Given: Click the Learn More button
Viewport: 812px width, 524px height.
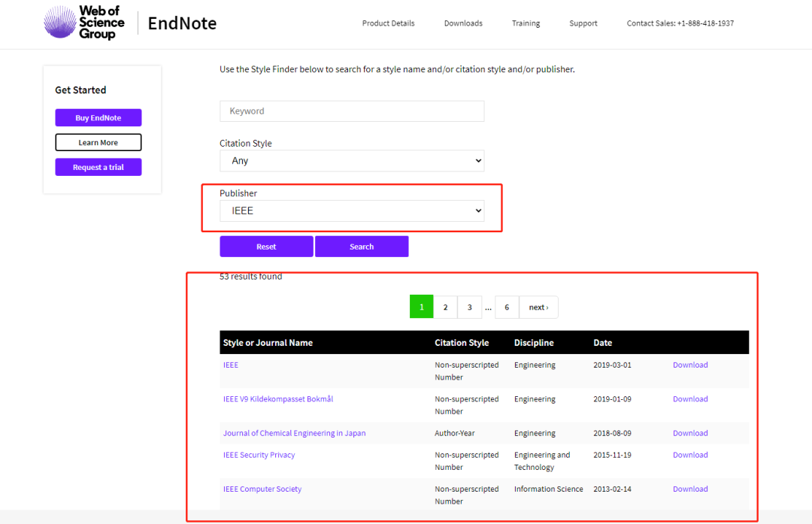Looking at the screenshot, I should point(98,142).
